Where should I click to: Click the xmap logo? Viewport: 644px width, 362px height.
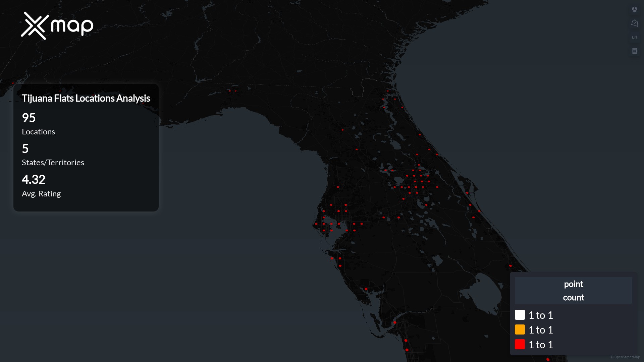57,26
